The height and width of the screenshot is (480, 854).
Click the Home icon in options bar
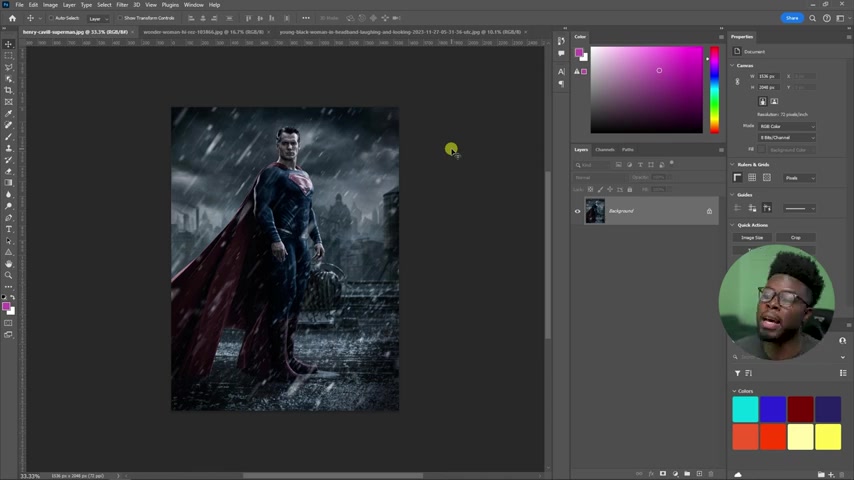pos(12,18)
